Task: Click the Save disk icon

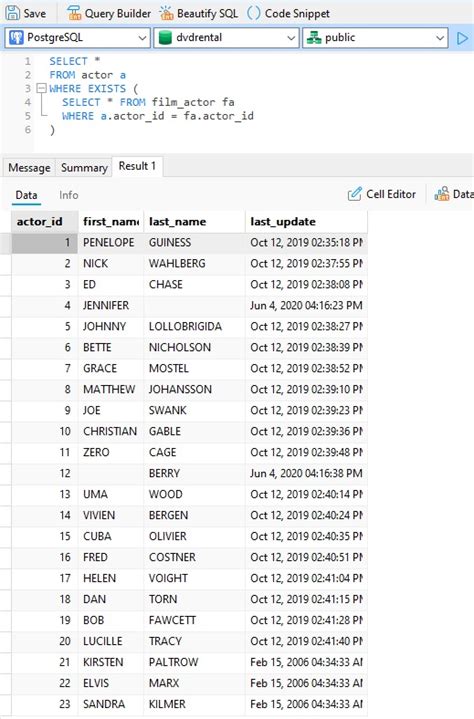Action: click(12, 13)
